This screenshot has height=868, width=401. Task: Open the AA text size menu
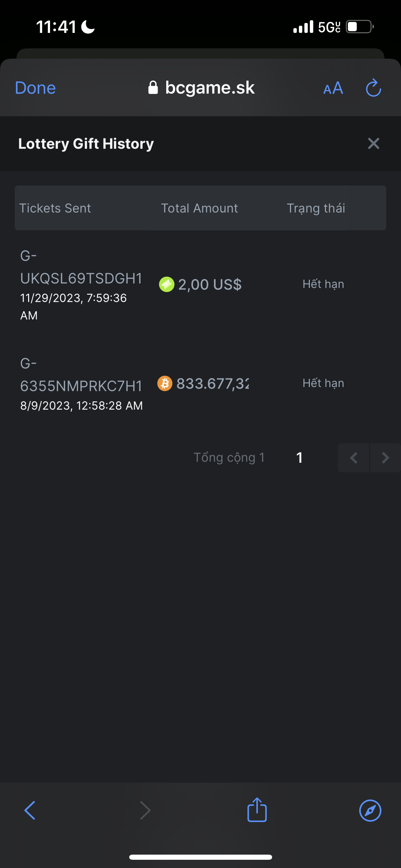click(333, 88)
